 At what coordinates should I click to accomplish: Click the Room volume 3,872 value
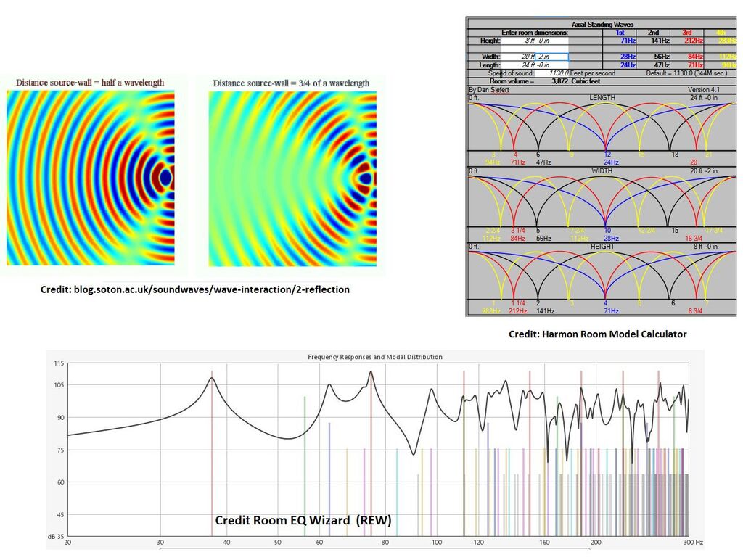tap(560, 81)
